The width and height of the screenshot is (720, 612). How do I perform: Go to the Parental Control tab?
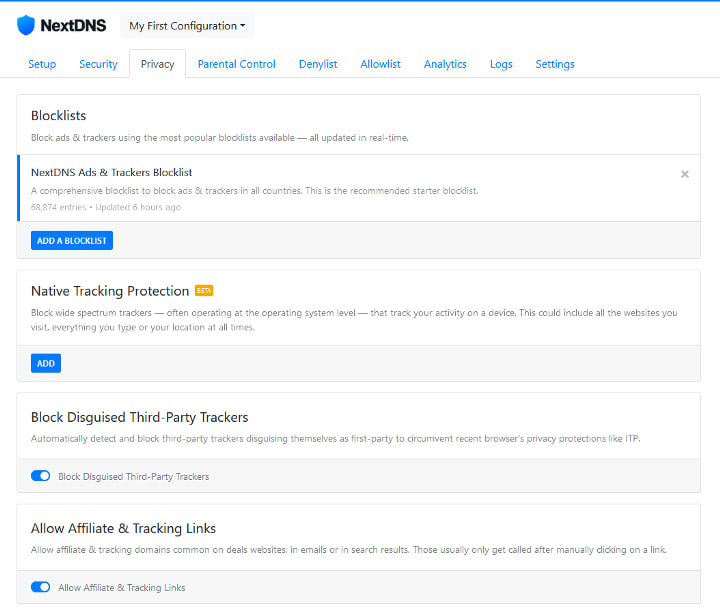pyautogui.click(x=236, y=64)
